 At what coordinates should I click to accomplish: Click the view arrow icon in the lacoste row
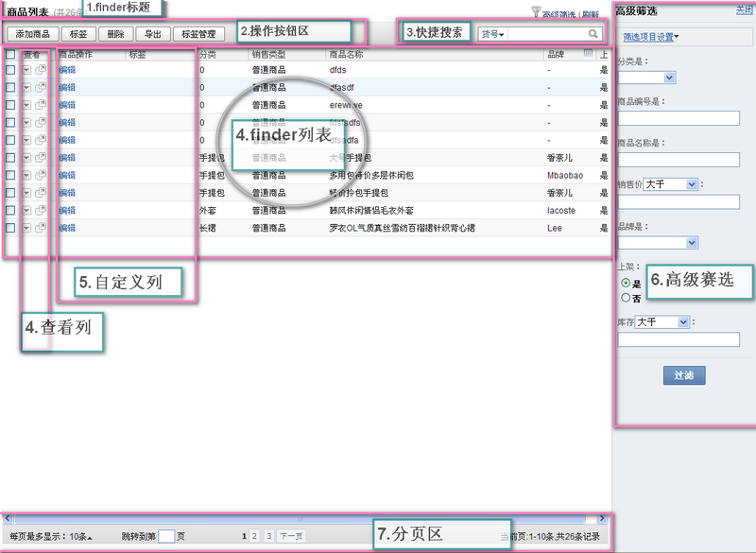pyautogui.click(x=26, y=211)
